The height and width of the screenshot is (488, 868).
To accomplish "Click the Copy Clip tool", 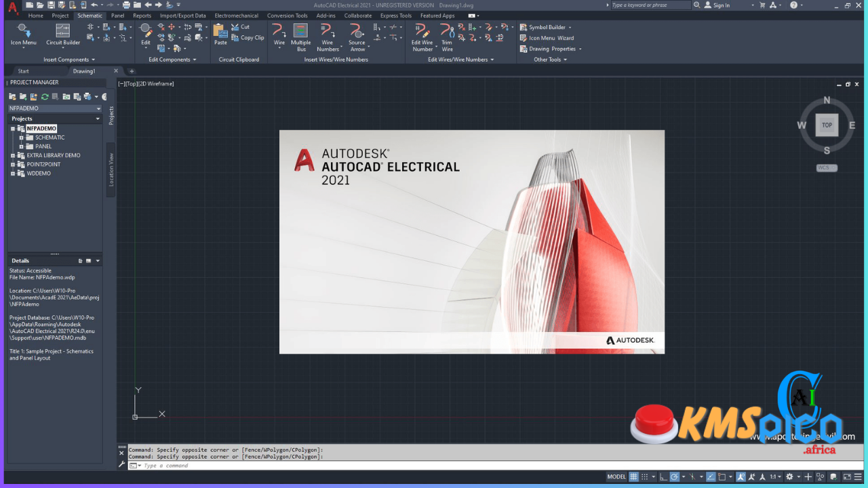I will pos(248,38).
